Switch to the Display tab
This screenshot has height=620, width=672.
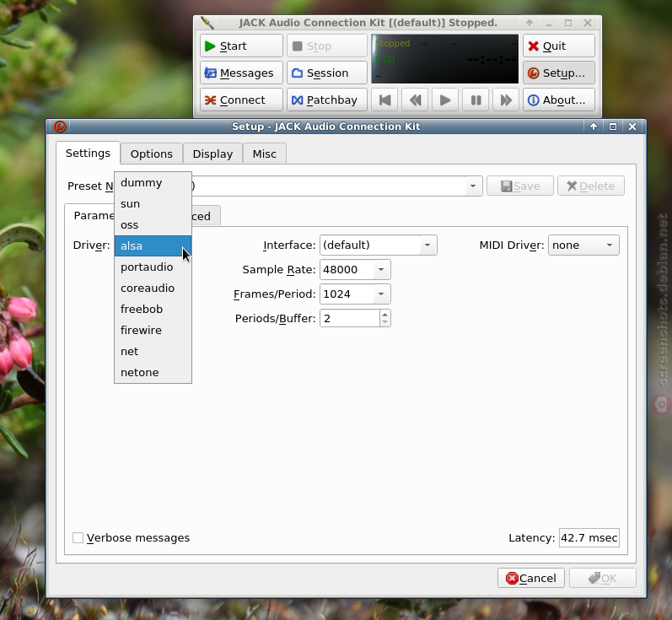coord(212,154)
